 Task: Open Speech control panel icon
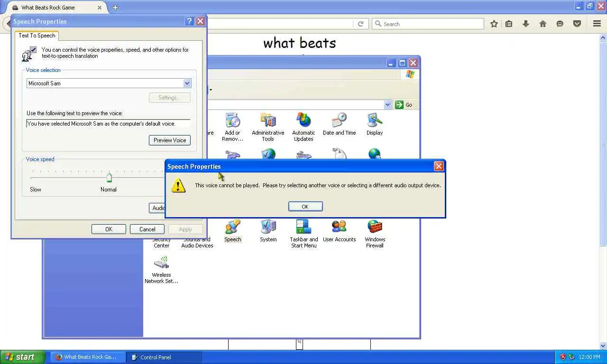coord(232,231)
